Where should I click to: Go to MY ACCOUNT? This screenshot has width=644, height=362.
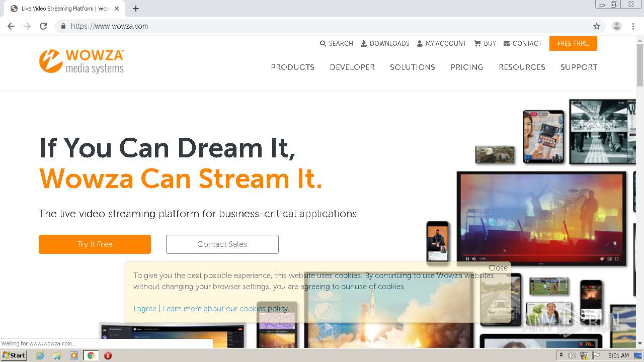(x=441, y=44)
